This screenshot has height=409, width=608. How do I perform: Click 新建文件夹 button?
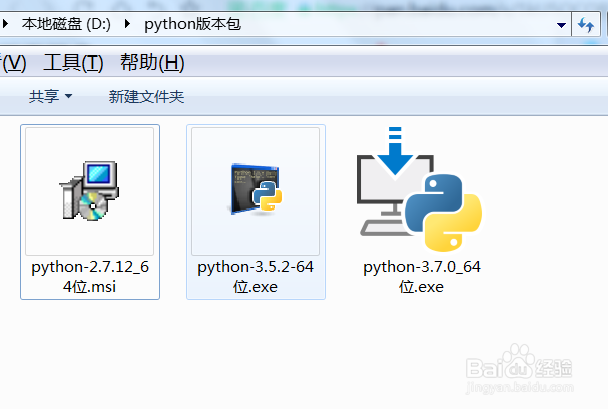(x=146, y=96)
